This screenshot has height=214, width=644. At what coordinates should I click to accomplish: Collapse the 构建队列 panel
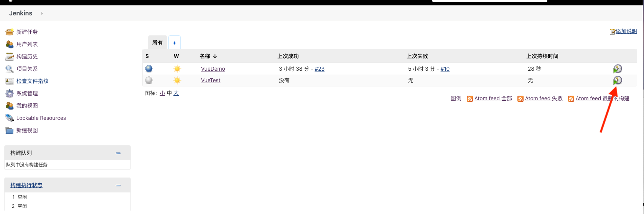[118, 153]
